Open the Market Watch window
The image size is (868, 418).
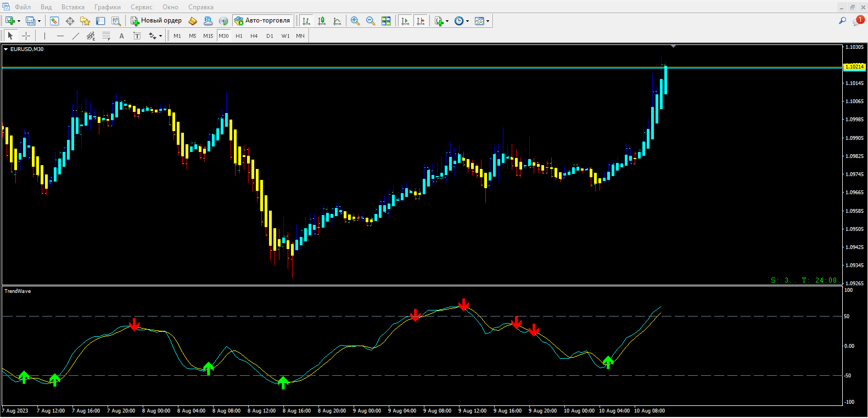[54, 21]
